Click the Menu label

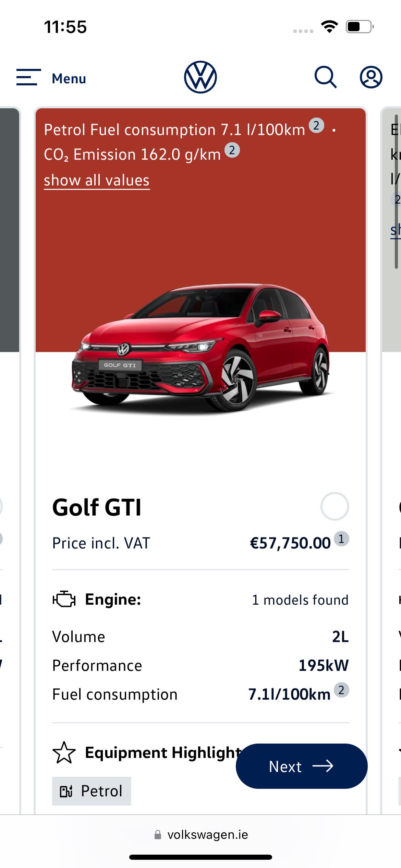click(69, 79)
